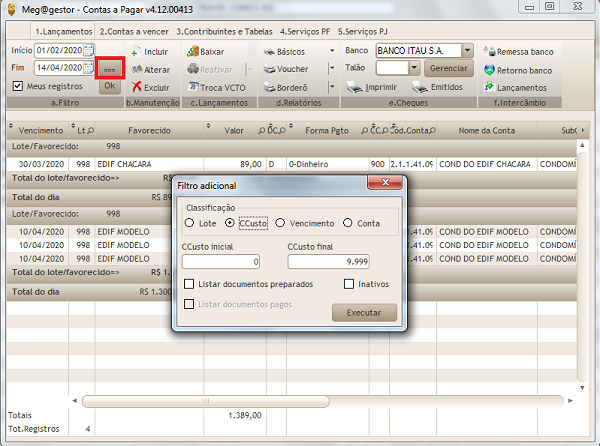Click the Excluir delete icon
The height and width of the screenshot is (446, 600).
(x=136, y=87)
